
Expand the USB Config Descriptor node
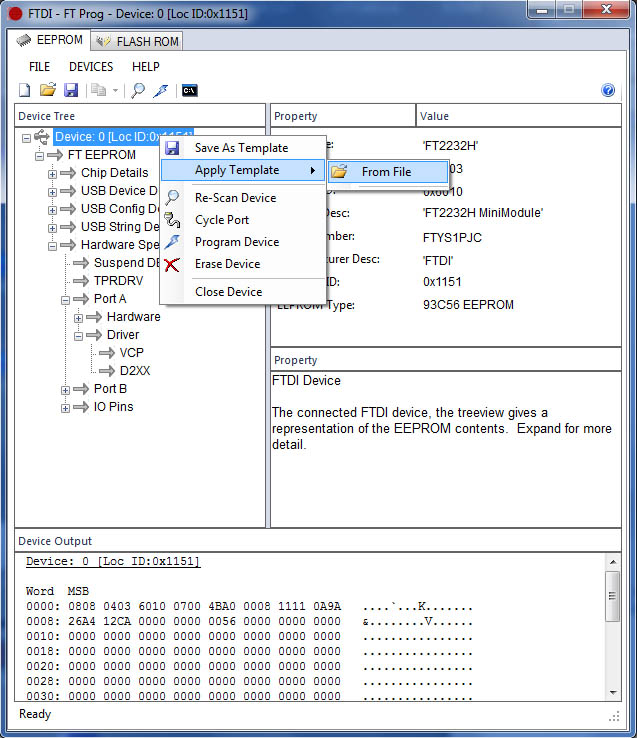(52, 210)
